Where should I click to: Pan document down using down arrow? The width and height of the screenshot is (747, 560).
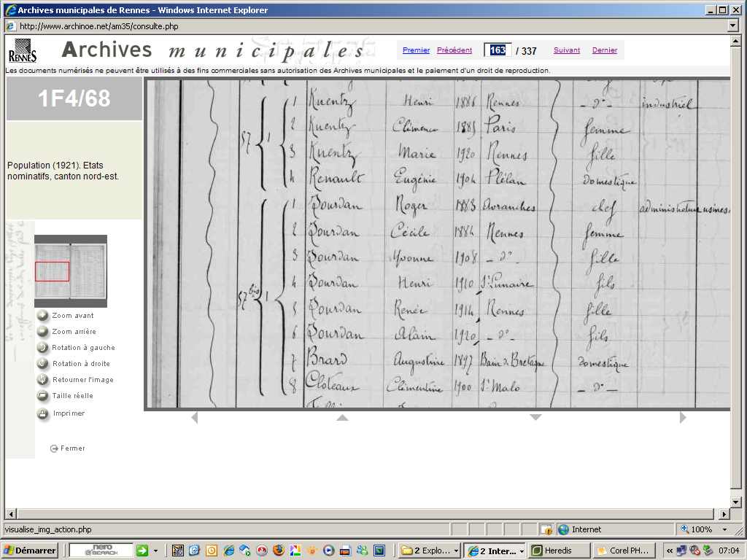[535, 418]
